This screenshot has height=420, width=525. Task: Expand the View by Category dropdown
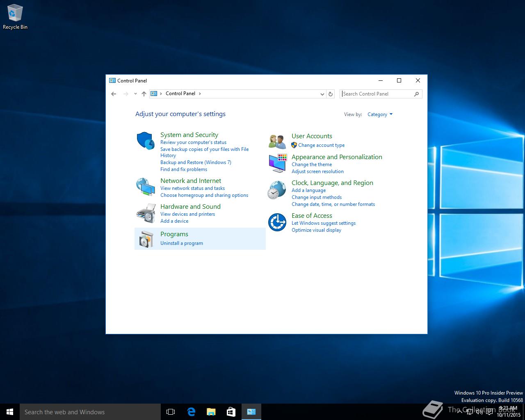(380, 114)
